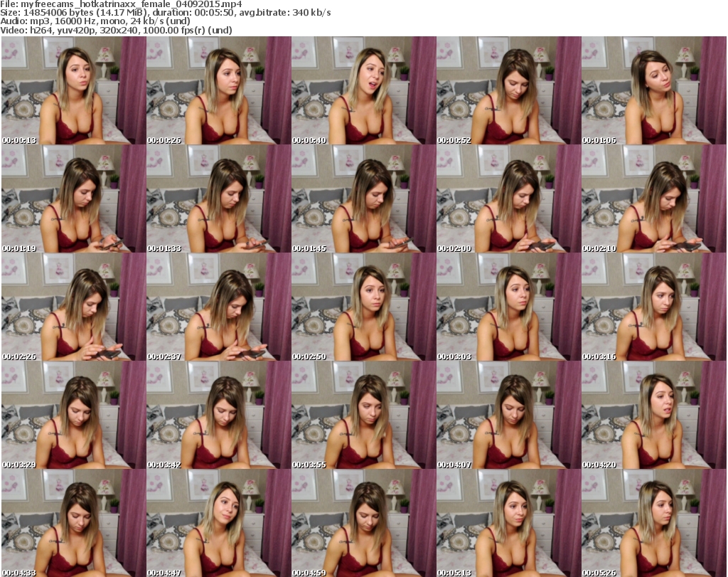Pick the frame timestamped 00:02:50
Image resolution: width=728 pixels, height=577 pixels.
[x=364, y=307]
